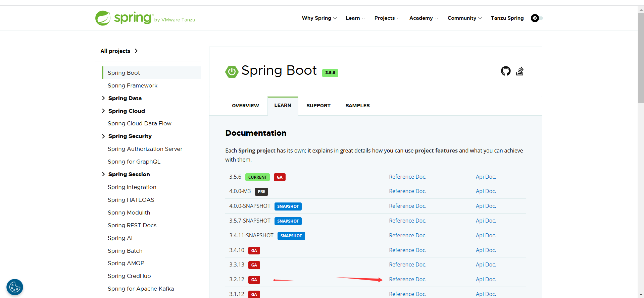Select Spring Integration project
This screenshot has width=644, height=298.
(132, 187)
